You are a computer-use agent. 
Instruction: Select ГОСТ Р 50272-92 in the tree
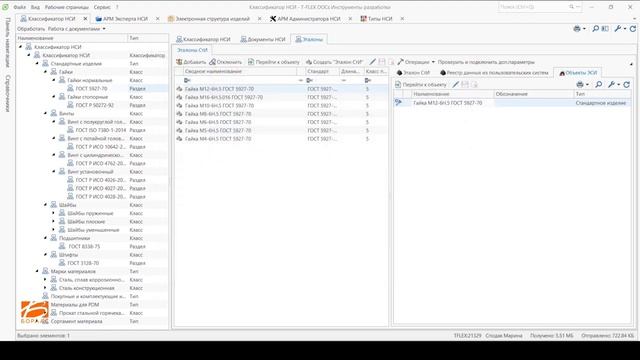pyautogui.click(x=95, y=105)
